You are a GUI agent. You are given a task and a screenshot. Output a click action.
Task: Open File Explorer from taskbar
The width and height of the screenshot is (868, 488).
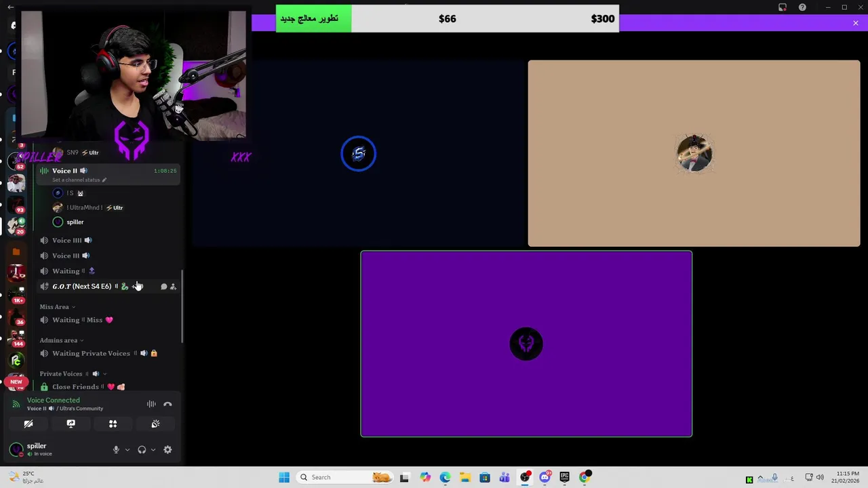[x=465, y=477]
